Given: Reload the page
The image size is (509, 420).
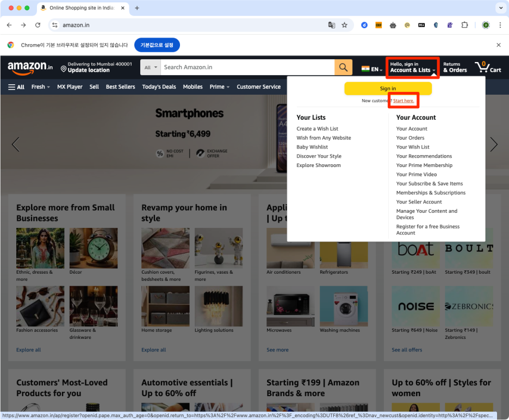Looking at the screenshot, I should click(38, 25).
